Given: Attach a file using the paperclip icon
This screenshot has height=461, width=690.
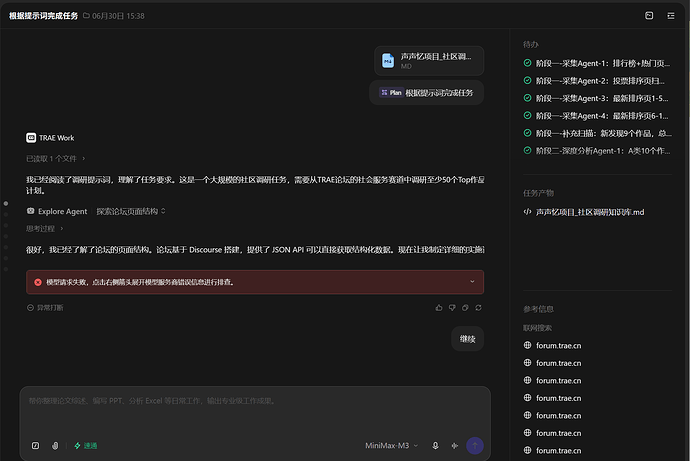Looking at the screenshot, I should 55,446.
